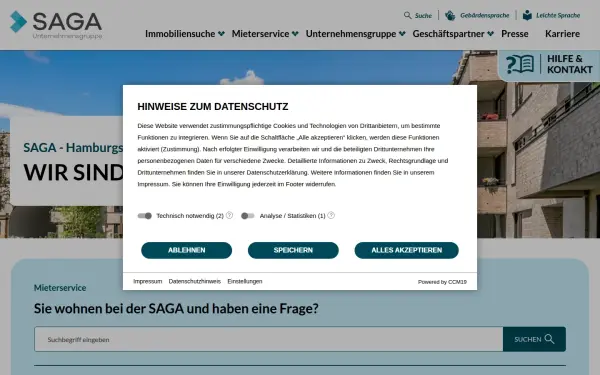Click the Mieterservice section label above the search
600x375 pixels.
click(60, 288)
